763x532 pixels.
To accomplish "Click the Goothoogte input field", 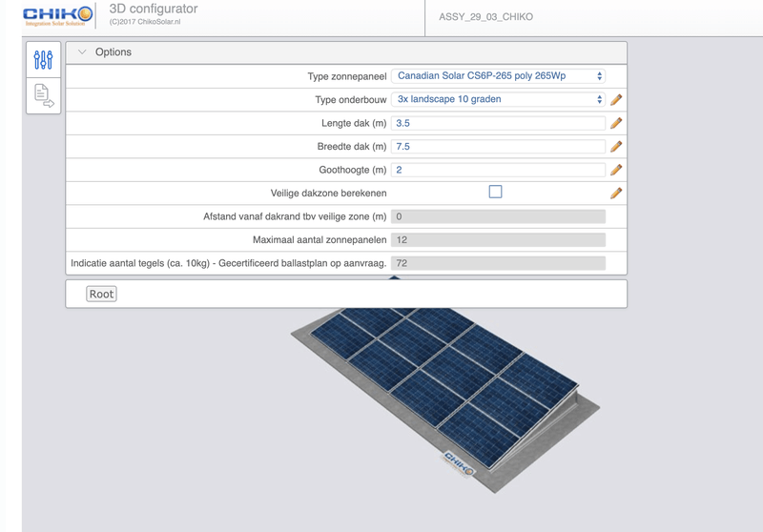I will tap(498, 170).
